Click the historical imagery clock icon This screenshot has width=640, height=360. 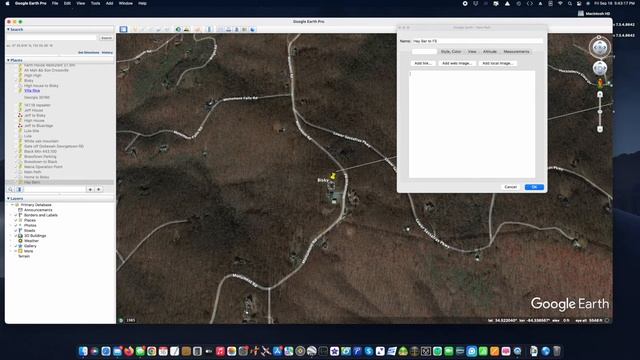click(x=178, y=29)
